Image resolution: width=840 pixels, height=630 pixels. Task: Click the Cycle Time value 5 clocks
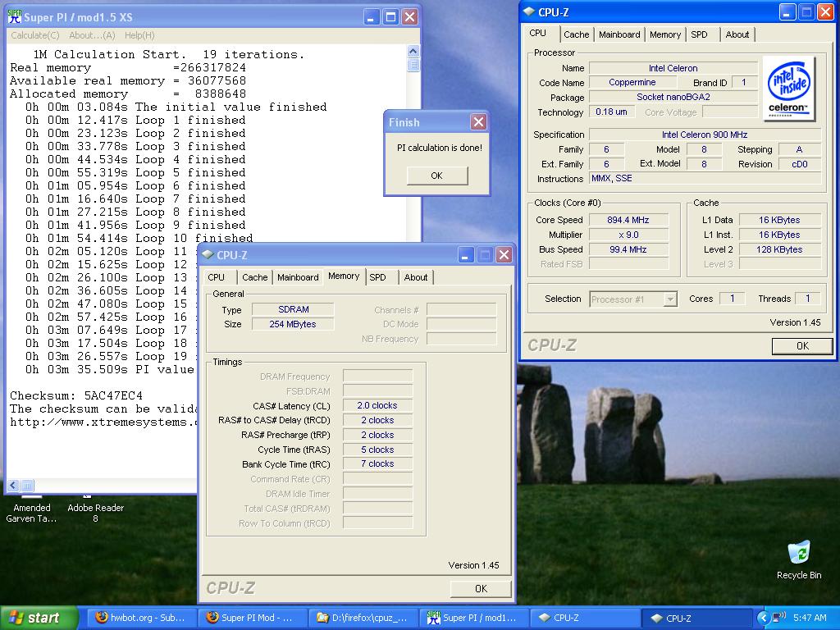pos(377,450)
